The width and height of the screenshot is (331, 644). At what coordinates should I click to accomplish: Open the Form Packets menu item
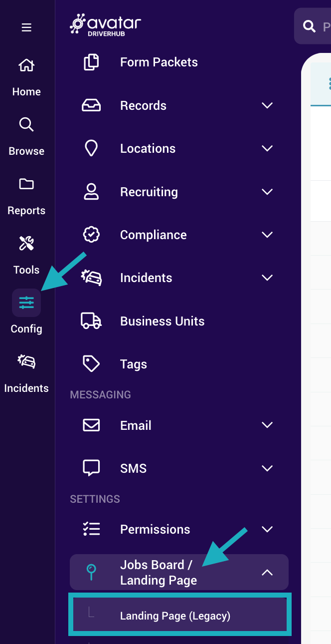pos(159,62)
